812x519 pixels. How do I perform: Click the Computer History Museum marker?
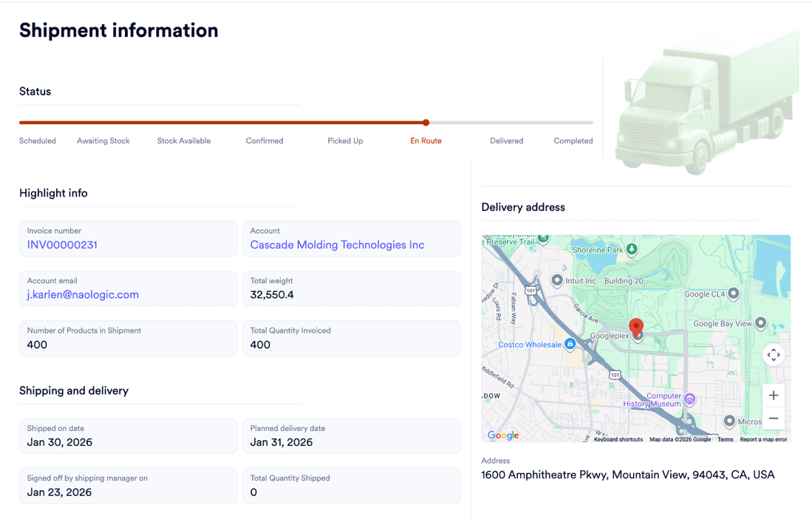pyautogui.click(x=689, y=398)
